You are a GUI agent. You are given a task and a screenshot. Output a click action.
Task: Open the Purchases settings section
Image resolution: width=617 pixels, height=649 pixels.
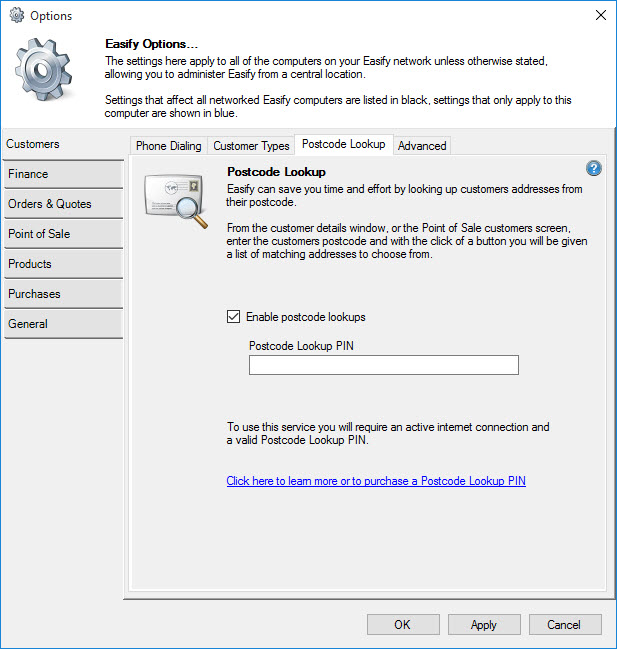(x=62, y=294)
